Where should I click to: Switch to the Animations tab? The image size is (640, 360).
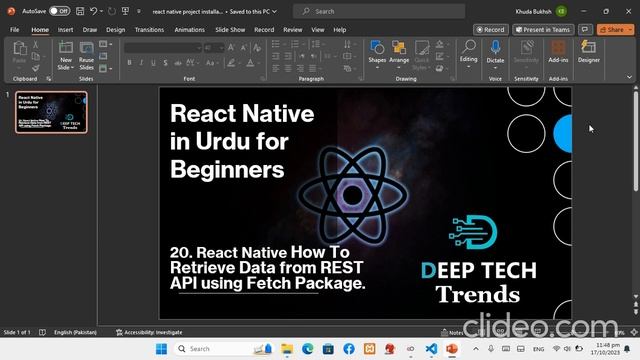coord(189,30)
